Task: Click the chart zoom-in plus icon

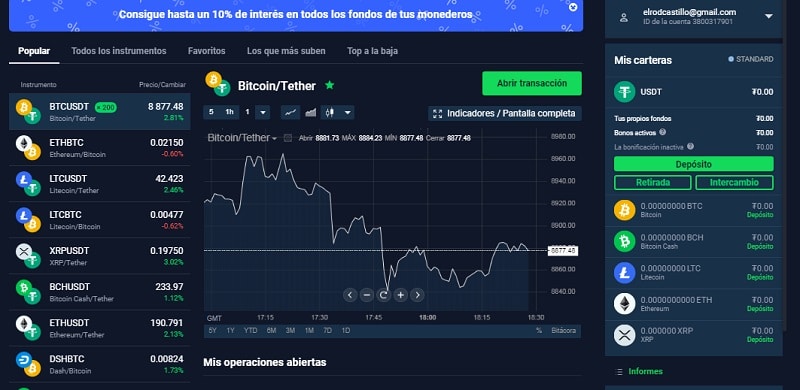Action: click(401, 295)
